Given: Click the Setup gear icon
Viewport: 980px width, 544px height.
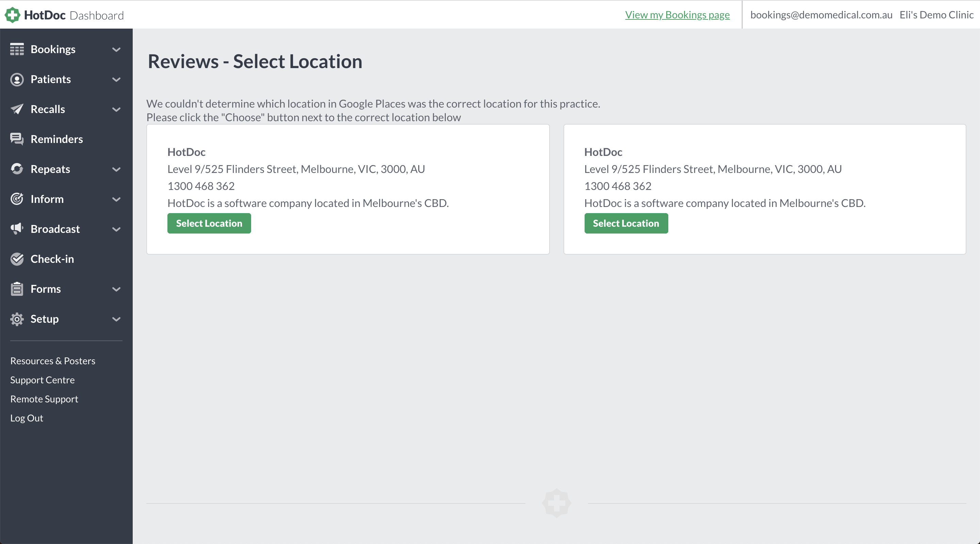Looking at the screenshot, I should [x=17, y=319].
